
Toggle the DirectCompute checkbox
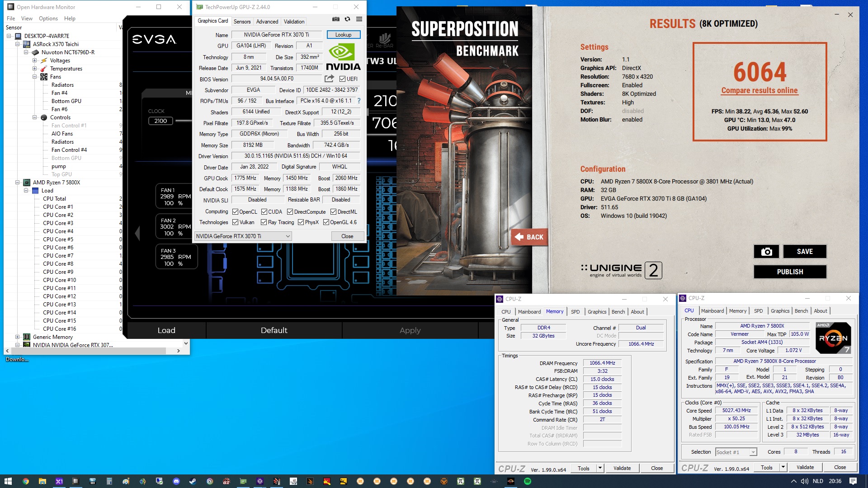pyautogui.click(x=290, y=212)
